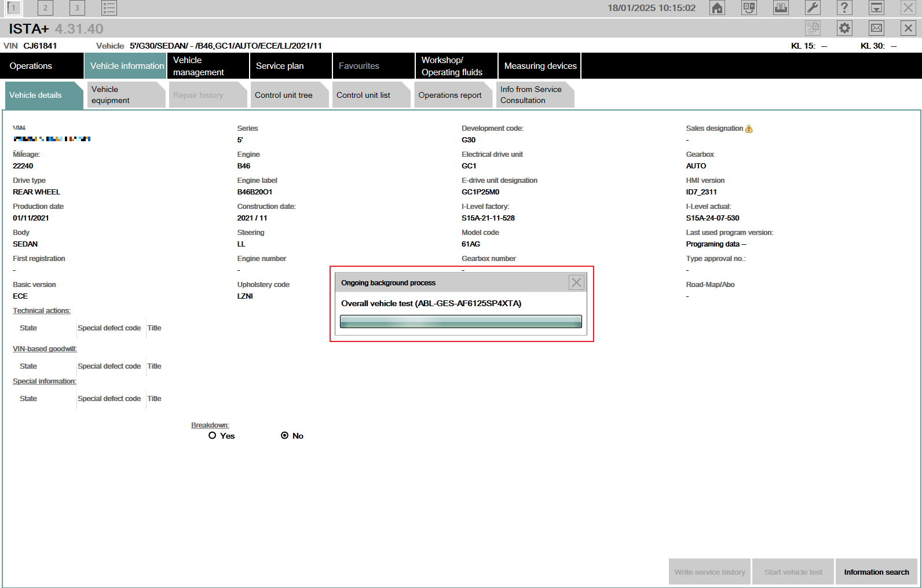Viewport: 922px width, 588px height.
Task: Click the Technical actions heading
Action: (x=42, y=311)
